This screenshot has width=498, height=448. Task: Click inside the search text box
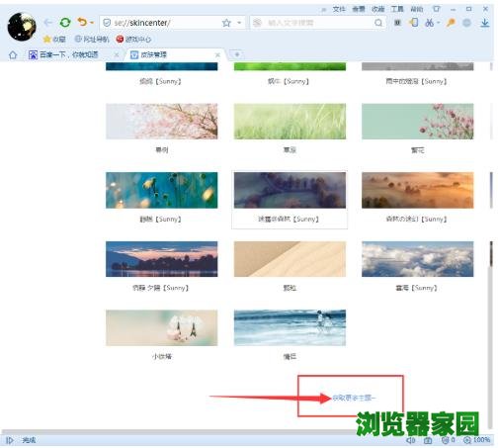(318, 23)
